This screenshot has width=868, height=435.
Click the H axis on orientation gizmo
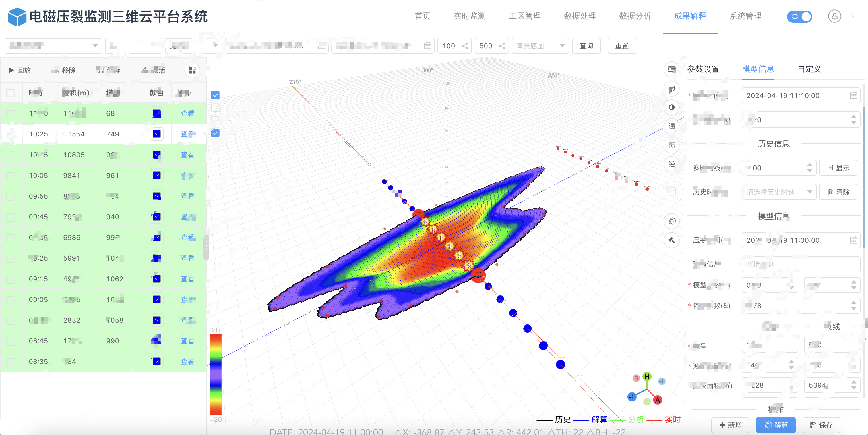click(647, 376)
